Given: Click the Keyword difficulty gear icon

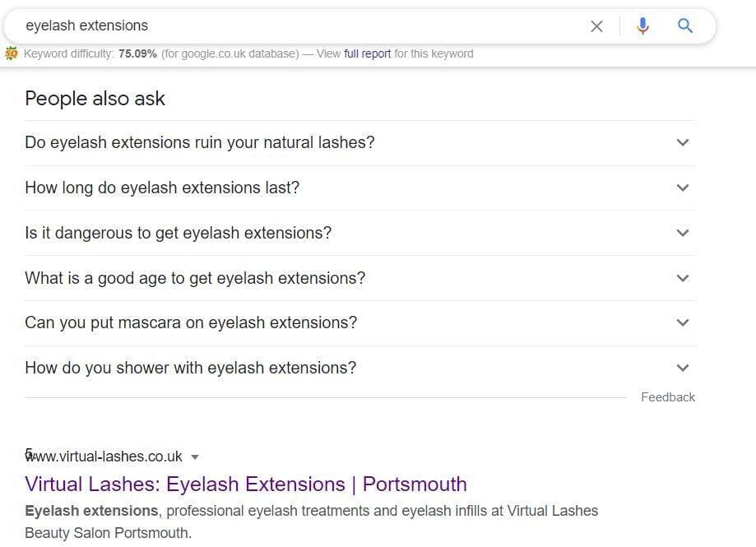Looking at the screenshot, I should pyautogui.click(x=12, y=53).
